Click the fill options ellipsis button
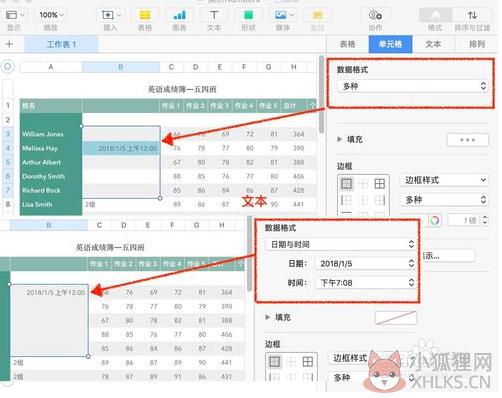The width and height of the screenshot is (502, 398). pyautogui.click(x=467, y=140)
